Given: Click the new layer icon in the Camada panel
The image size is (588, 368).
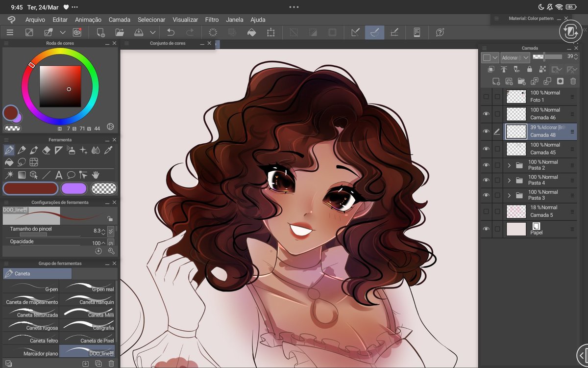Looking at the screenshot, I should coord(496,81).
